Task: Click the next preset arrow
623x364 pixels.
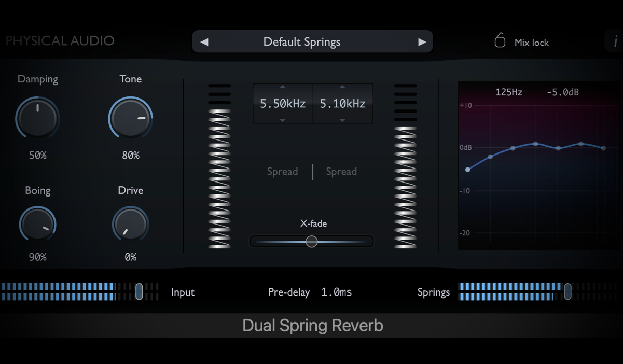Action: pos(422,41)
